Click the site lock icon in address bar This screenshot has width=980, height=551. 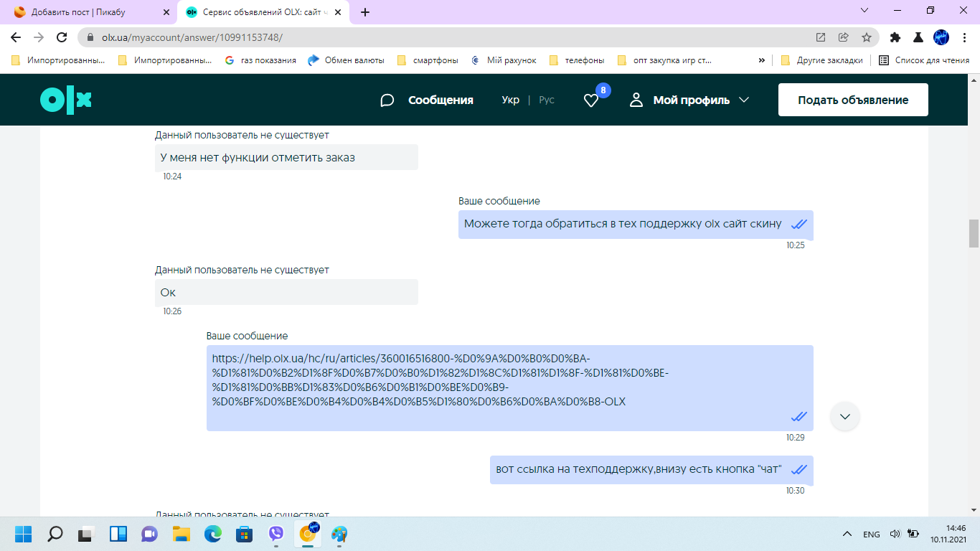90,37
